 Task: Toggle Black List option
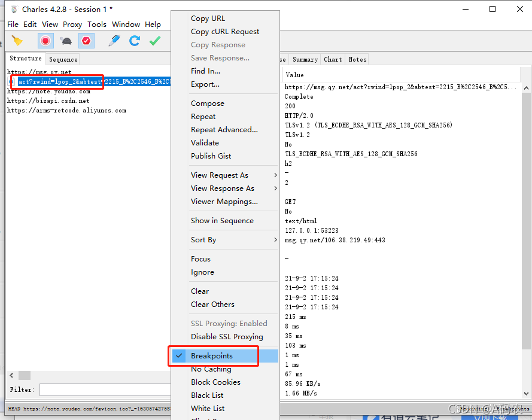pos(225,395)
